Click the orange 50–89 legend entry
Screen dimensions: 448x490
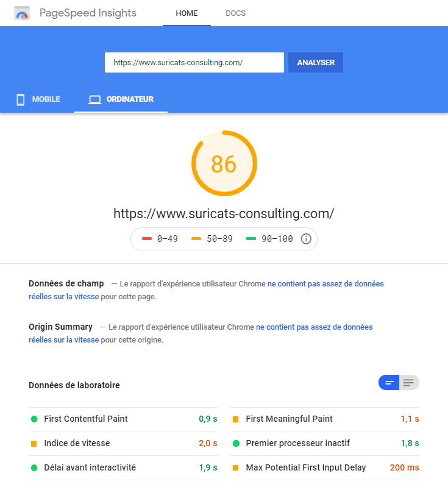(212, 239)
